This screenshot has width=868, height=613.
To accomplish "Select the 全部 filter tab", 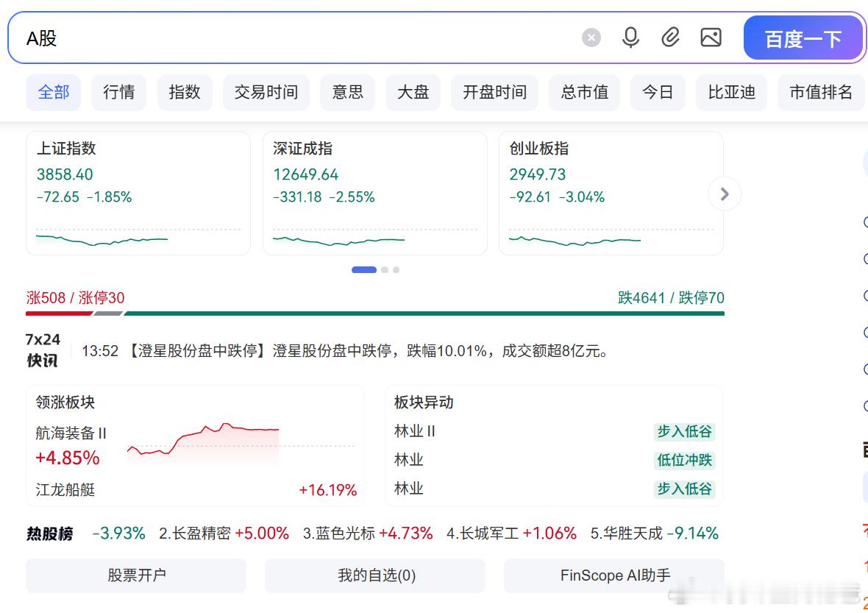I will [54, 92].
